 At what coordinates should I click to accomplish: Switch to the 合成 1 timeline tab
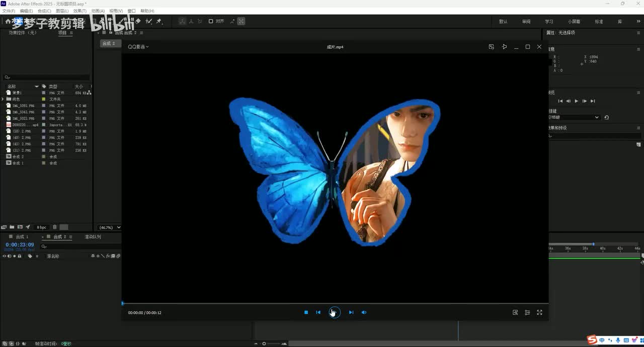tap(22, 237)
